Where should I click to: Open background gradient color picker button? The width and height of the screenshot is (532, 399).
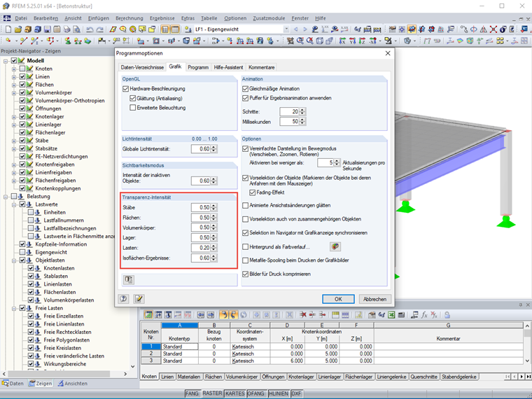(335, 246)
